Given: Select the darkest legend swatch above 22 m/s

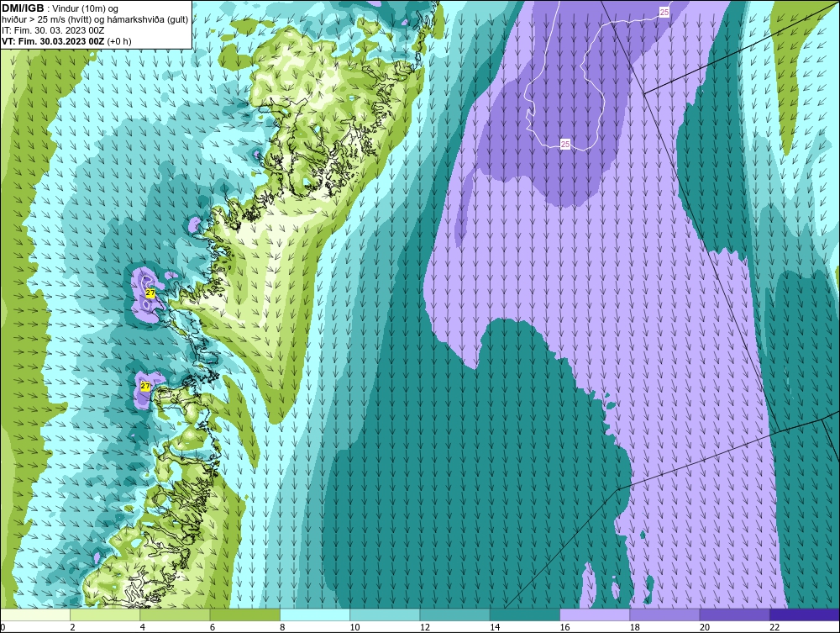Looking at the screenshot, I should (805, 615).
